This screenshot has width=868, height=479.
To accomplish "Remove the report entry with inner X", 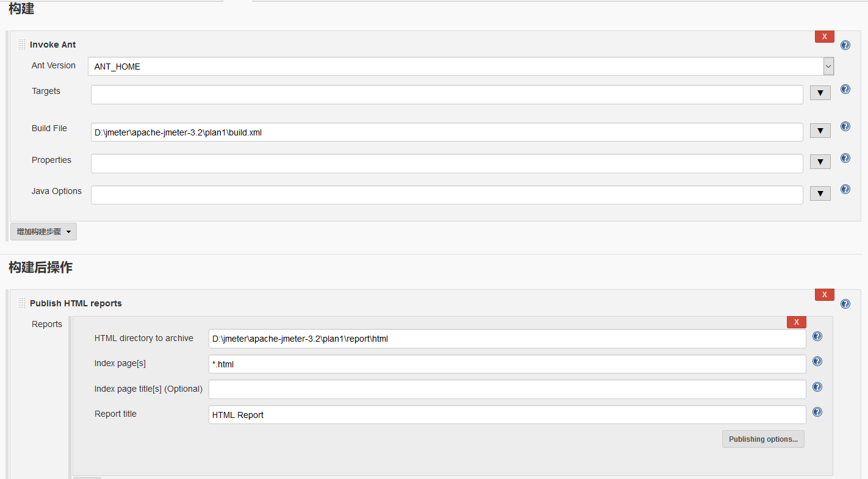I will (x=796, y=322).
